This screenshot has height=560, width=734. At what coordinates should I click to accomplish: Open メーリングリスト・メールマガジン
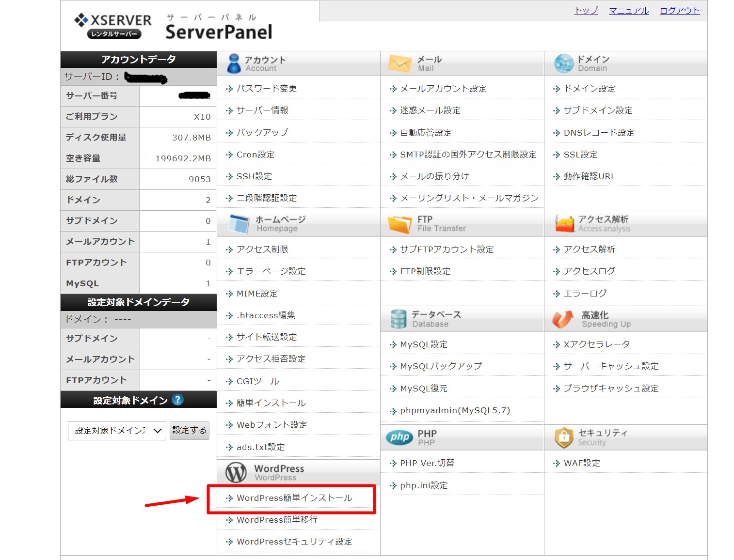click(469, 198)
